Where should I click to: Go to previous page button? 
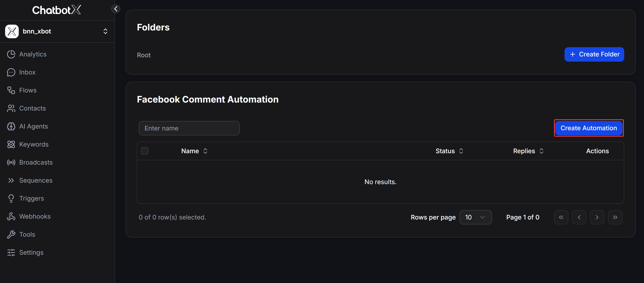pyautogui.click(x=579, y=217)
